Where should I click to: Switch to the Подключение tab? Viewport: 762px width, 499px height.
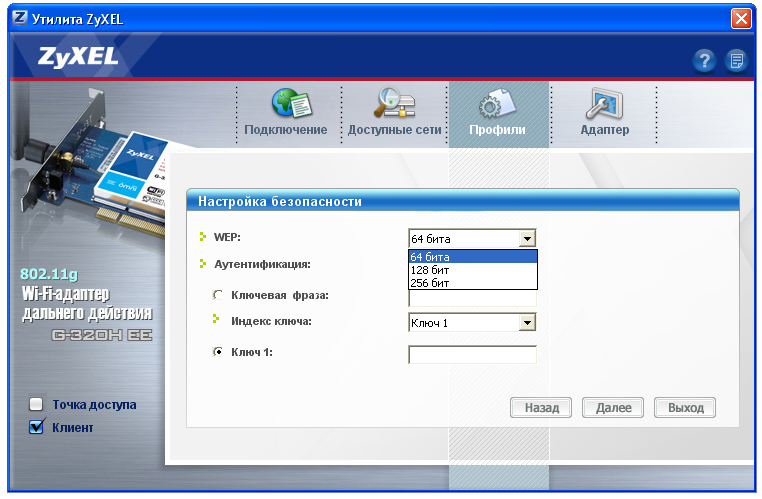(286, 130)
